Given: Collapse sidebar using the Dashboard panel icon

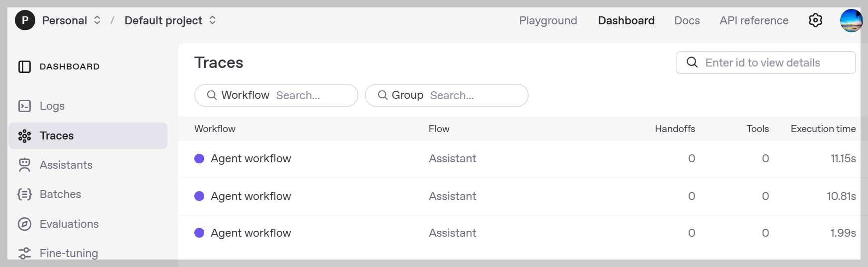Looking at the screenshot, I should pos(24,67).
